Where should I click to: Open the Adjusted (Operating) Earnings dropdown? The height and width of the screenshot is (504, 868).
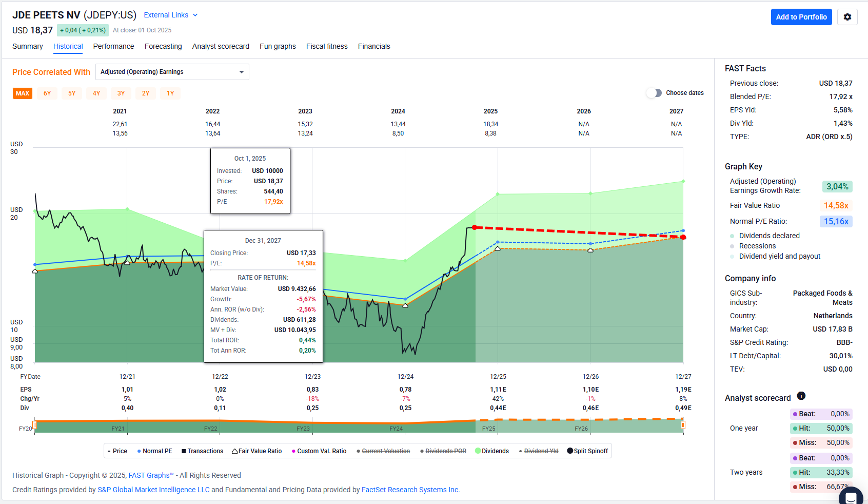172,72
